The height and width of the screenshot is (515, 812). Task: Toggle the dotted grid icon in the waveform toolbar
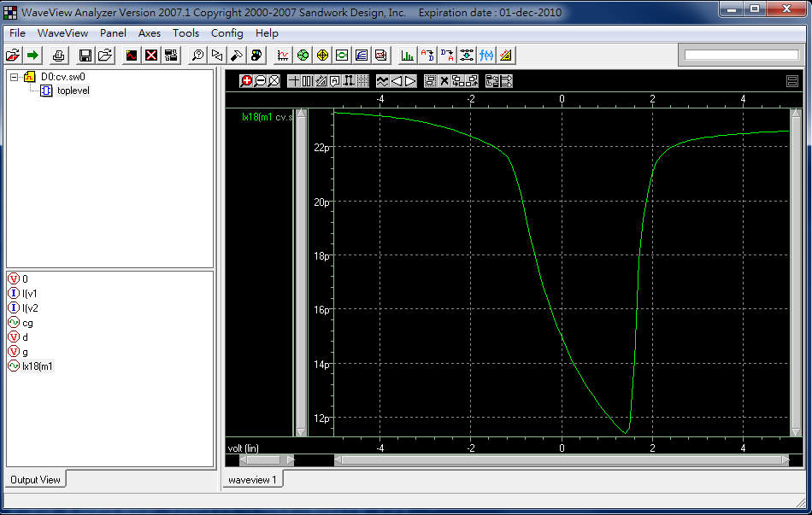coord(362,81)
